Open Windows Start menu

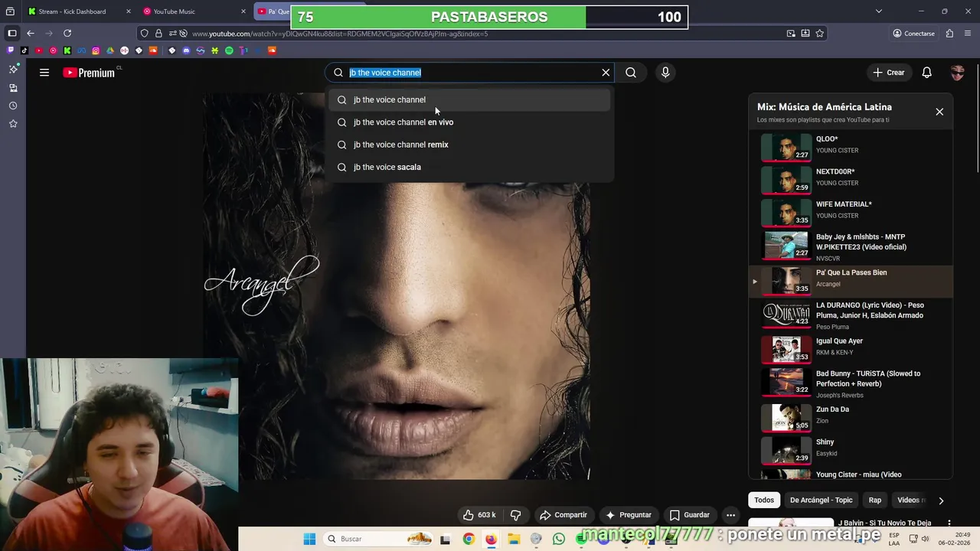(309, 539)
